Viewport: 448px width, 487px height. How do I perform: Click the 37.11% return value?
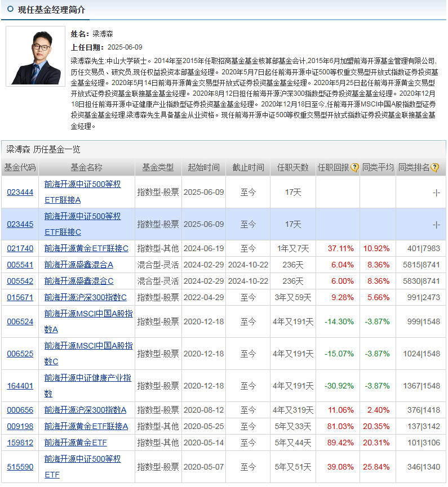coord(340,248)
